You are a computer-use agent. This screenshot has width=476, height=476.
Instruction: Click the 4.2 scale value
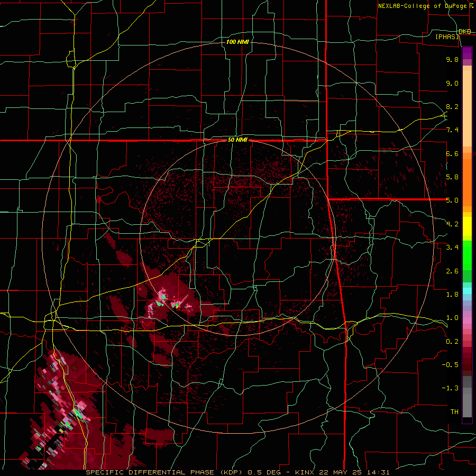(x=452, y=224)
